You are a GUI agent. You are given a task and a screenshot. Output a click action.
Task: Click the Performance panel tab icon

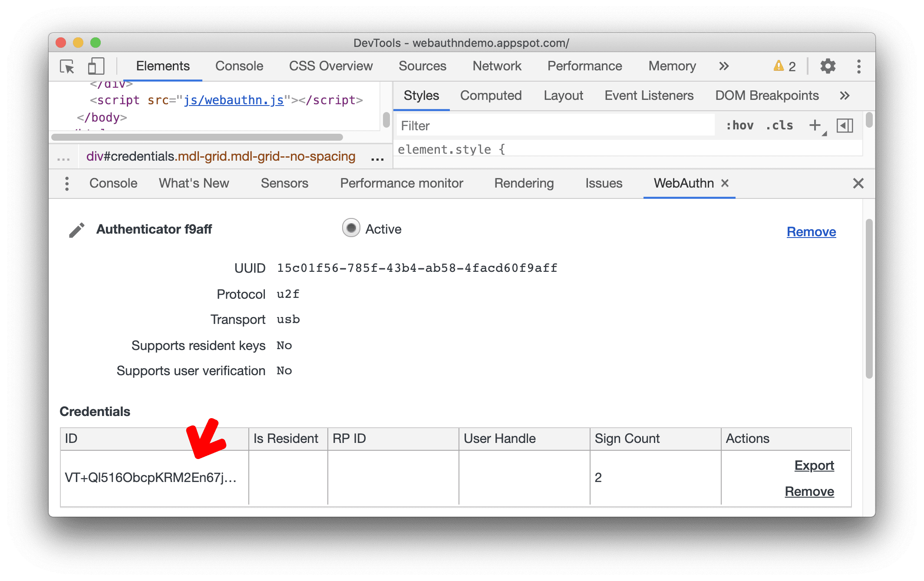click(x=583, y=66)
